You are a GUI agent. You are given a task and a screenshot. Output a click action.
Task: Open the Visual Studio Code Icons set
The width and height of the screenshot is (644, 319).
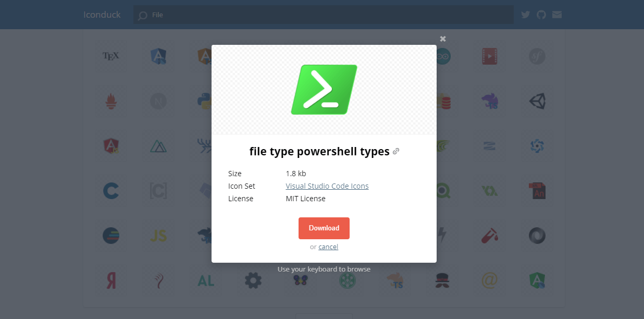[327, 186]
